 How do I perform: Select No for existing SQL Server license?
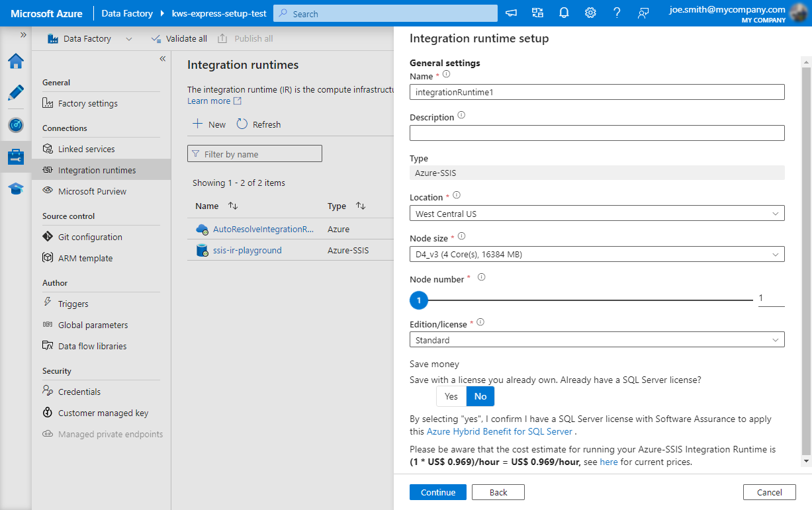[x=480, y=396]
